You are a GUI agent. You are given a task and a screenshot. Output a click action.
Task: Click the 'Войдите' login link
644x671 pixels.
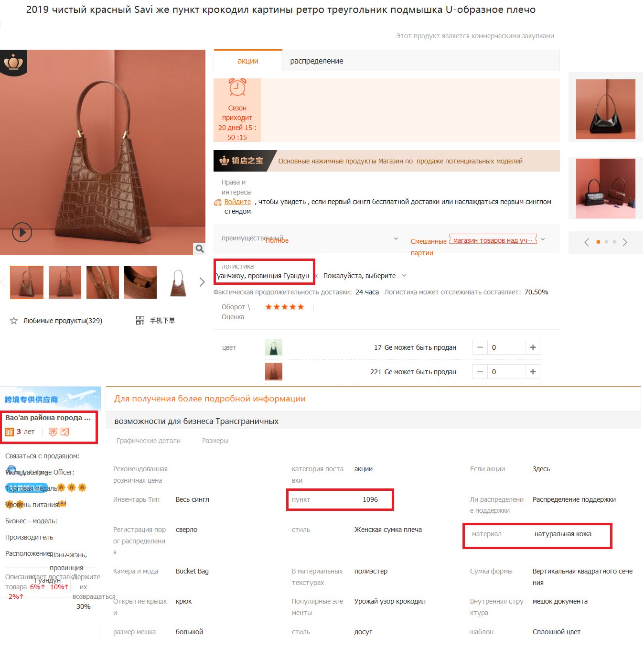tap(237, 202)
